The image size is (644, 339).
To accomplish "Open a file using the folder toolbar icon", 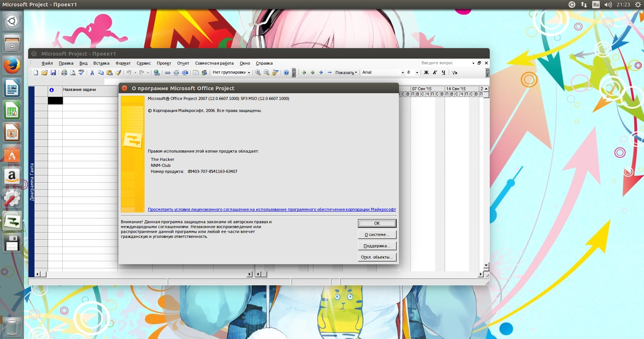I will pos(44,73).
